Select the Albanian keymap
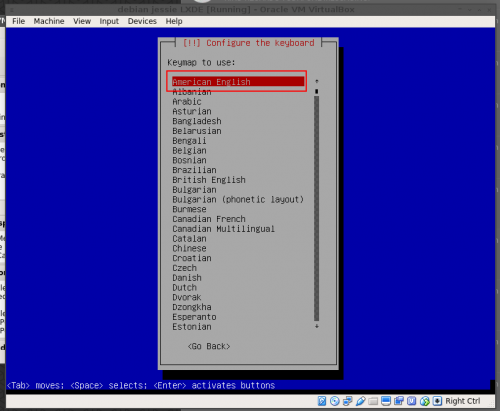 click(192, 92)
